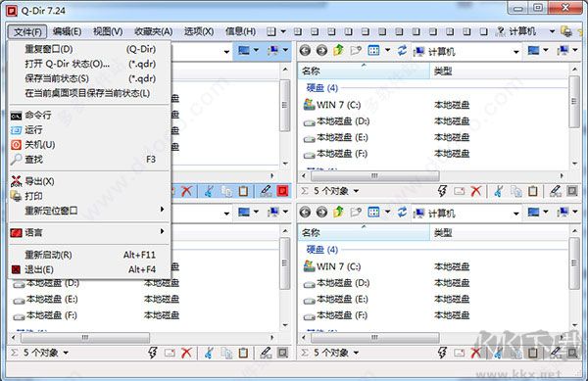The height and width of the screenshot is (381, 588).
Task: Choose 打开 Q-Dir 状态(O) entry
Action: (89, 64)
